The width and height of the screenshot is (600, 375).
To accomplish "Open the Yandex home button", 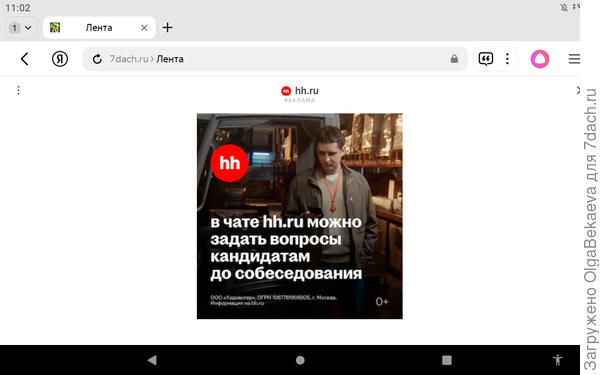I will (x=60, y=59).
